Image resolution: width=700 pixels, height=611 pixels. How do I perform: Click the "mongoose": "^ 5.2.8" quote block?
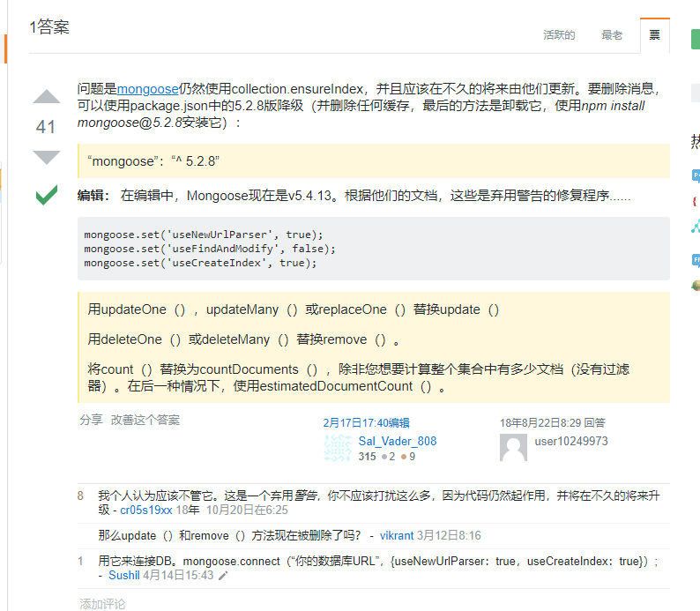(x=374, y=160)
